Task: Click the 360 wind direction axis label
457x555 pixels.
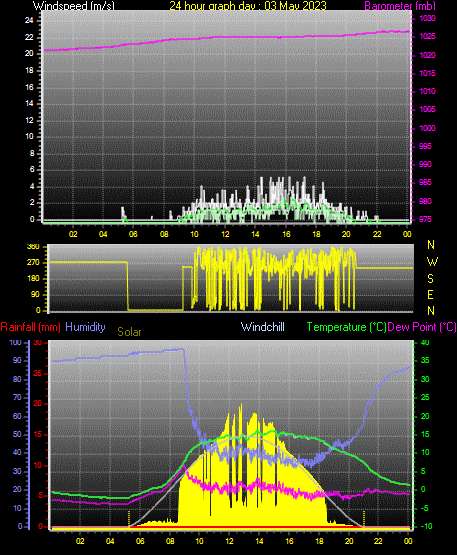Action: coord(33,247)
